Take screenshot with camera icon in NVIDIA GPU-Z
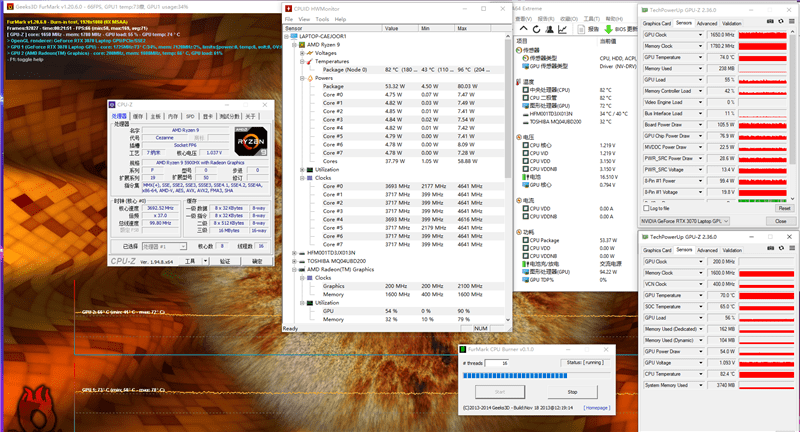800x432 pixels. tap(770, 22)
